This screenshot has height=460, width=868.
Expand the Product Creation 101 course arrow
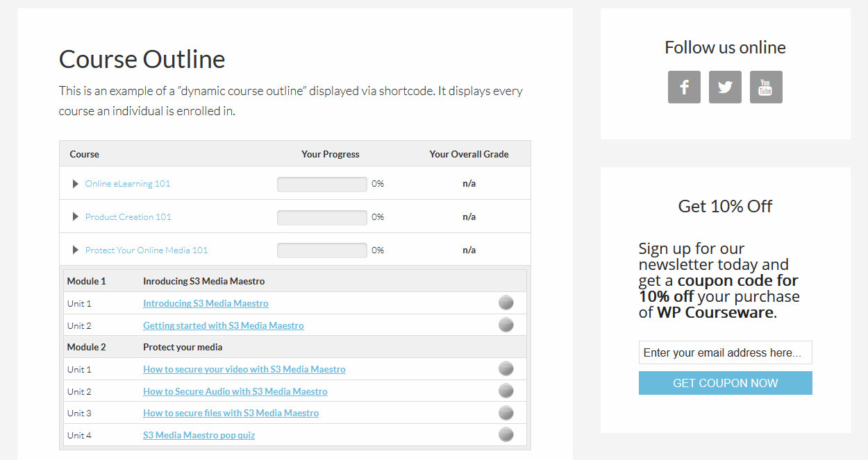click(x=76, y=217)
